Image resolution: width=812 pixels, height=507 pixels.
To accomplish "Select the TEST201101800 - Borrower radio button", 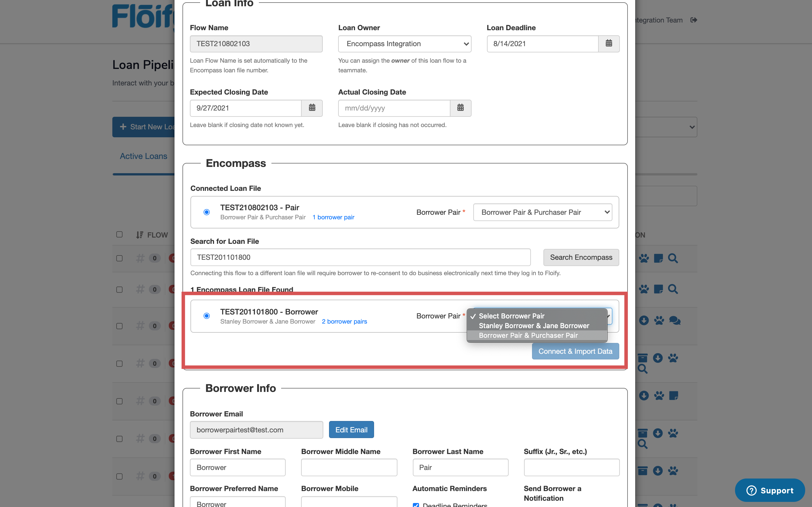I will point(207,316).
